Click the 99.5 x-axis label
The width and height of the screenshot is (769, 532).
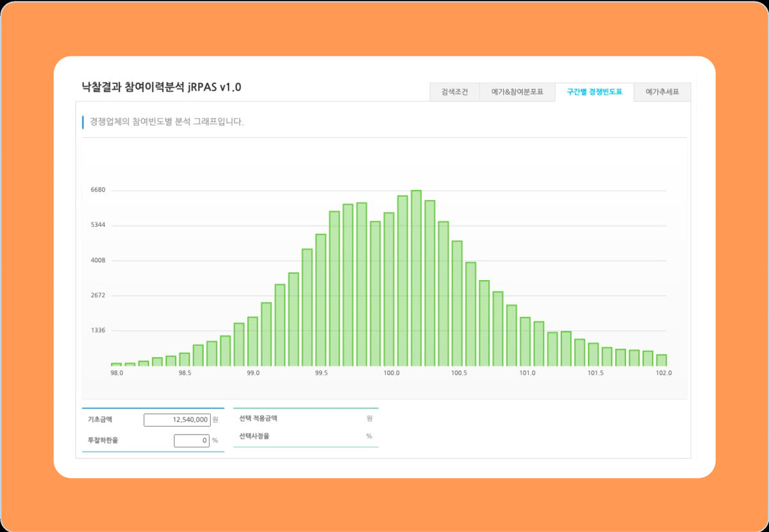321,373
